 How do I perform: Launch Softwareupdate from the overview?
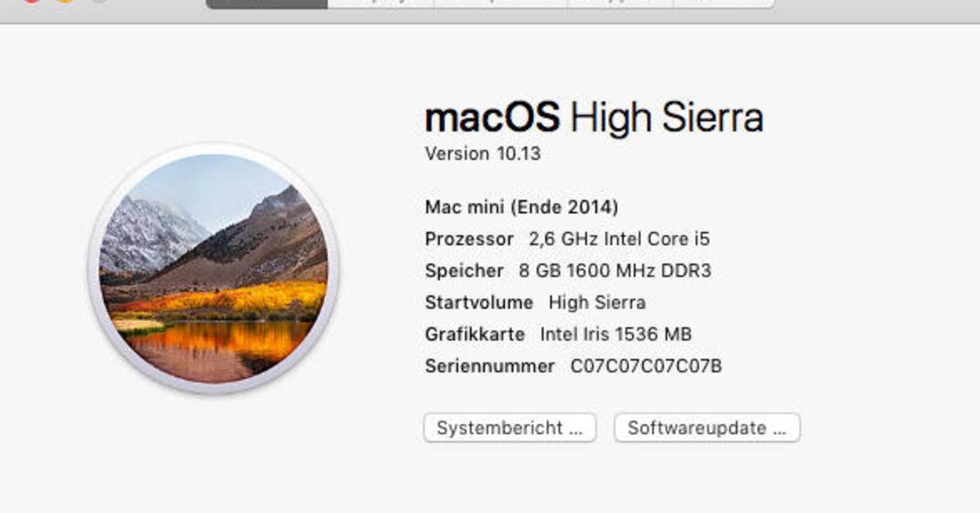pyautogui.click(x=707, y=428)
